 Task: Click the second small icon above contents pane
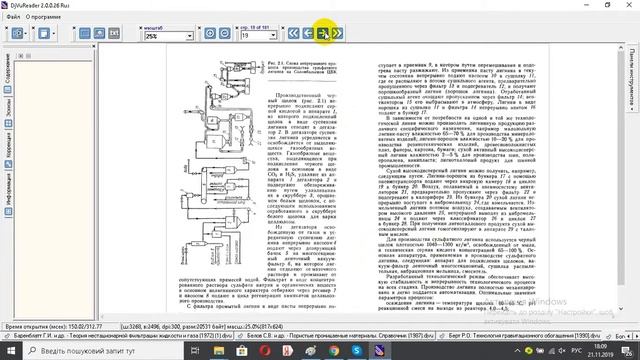tap(29, 56)
